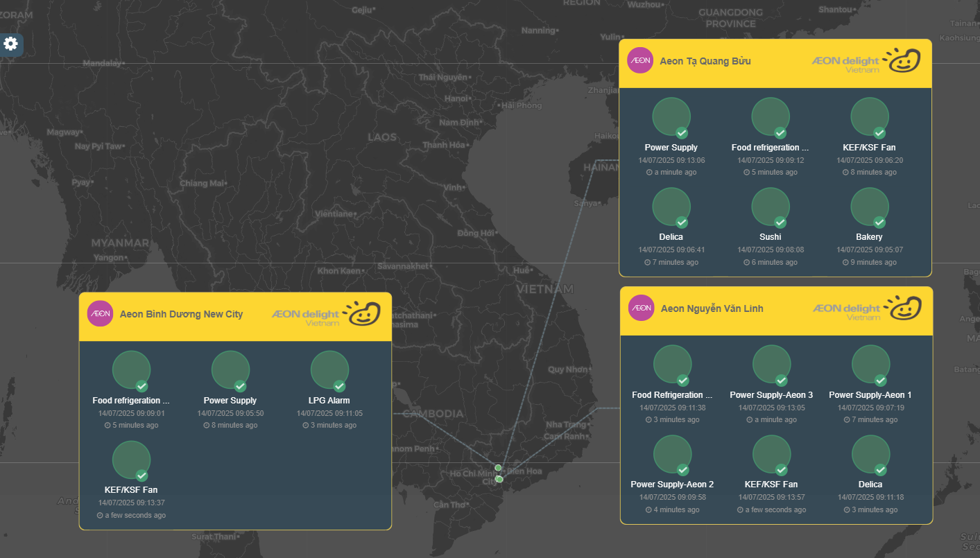980x558 pixels.
Task: Click the Bakery label
Action: pos(870,237)
